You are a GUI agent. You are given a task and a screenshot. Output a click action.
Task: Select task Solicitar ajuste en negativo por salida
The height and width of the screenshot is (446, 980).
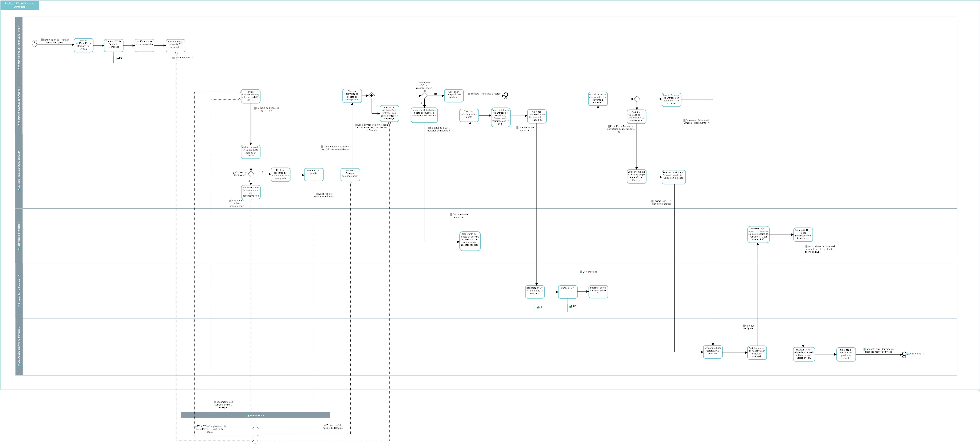point(757,353)
